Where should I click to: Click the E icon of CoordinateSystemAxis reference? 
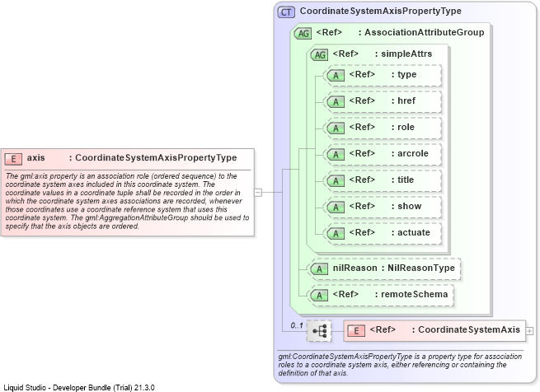click(356, 331)
